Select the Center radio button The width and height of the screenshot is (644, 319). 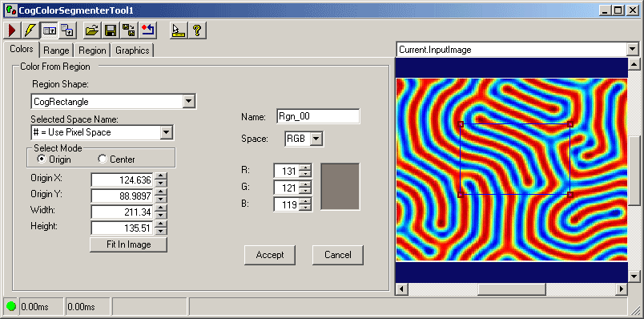pyautogui.click(x=103, y=159)
